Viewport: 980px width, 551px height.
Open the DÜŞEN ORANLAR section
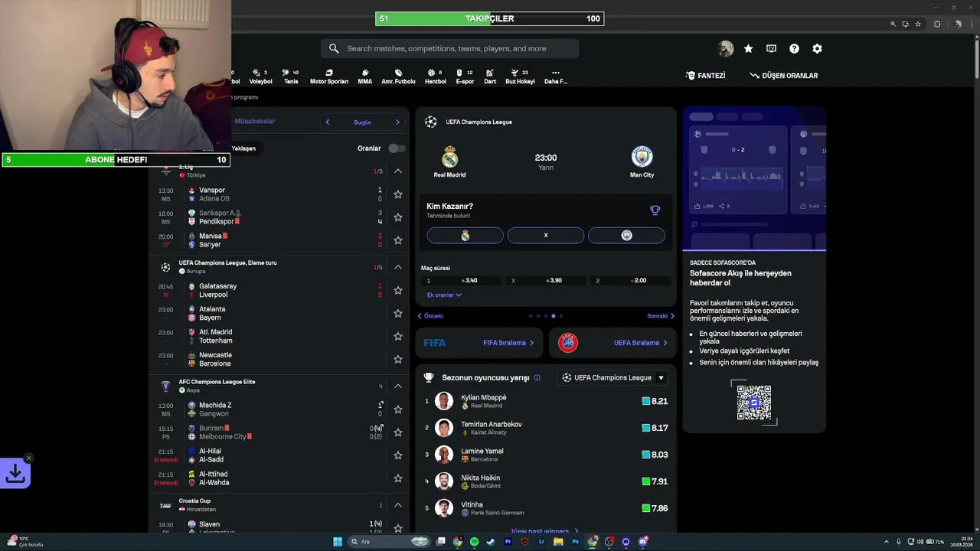coord(784,76)
